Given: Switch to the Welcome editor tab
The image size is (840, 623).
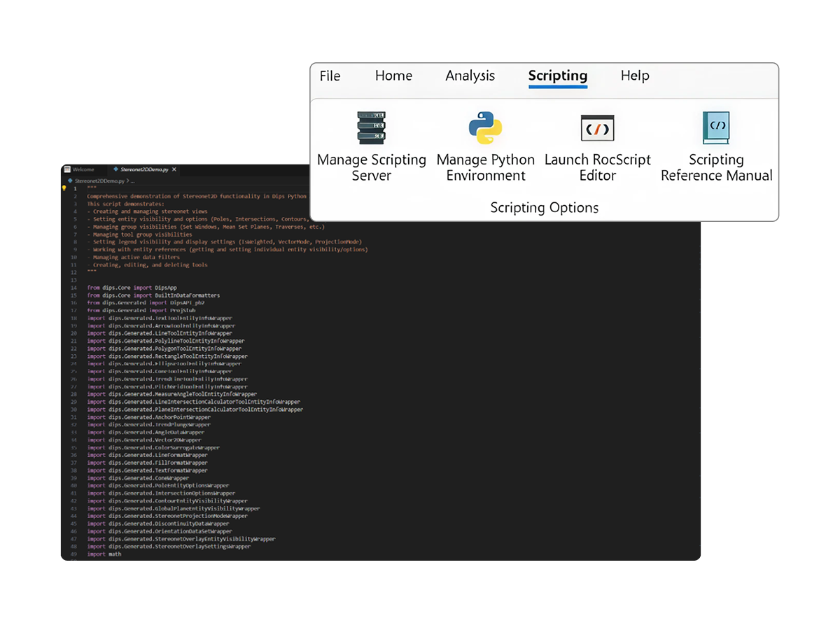Looking at the screenshot, I should click(83, 169).
